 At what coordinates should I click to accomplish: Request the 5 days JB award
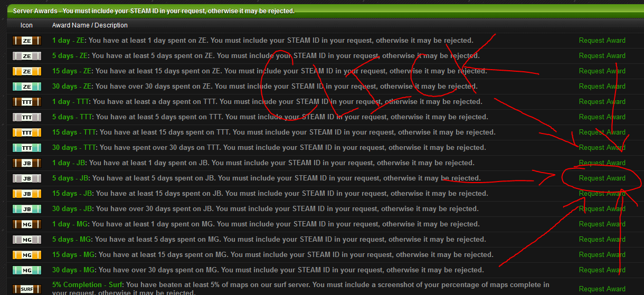pyautogui.click(x=602, y=178)
